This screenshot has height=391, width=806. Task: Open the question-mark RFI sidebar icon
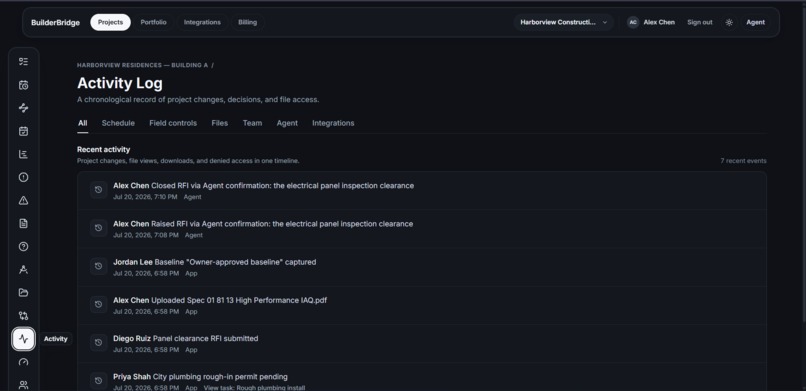(x=23, y=247)
